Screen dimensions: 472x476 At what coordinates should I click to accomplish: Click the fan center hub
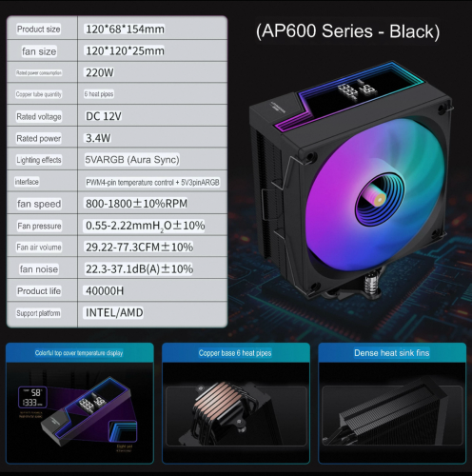click(x=379, y=199)
